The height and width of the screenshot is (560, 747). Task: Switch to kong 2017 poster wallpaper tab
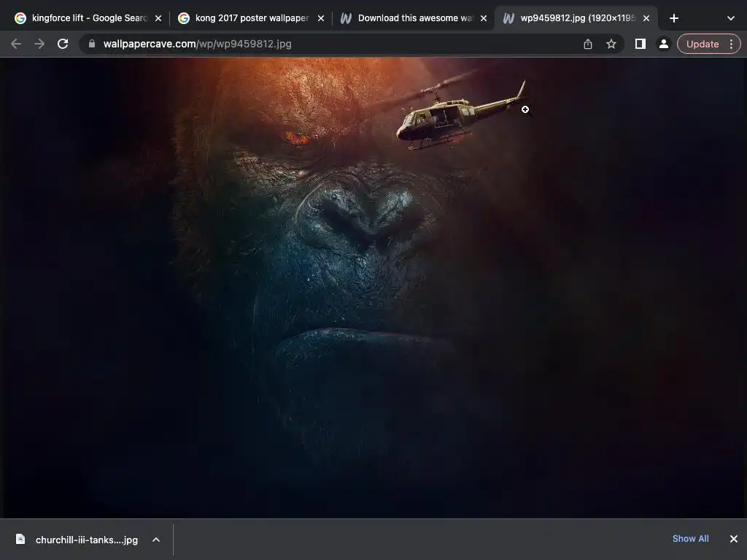click(252, 18)
